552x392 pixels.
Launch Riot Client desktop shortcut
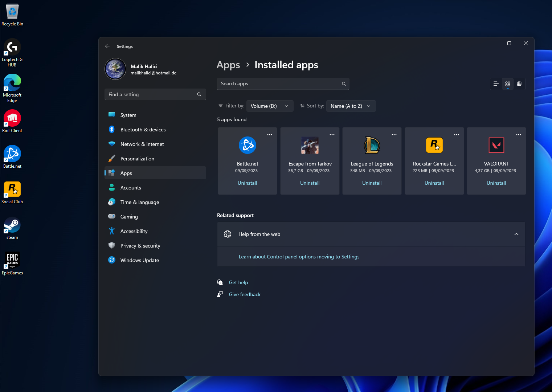[12, 121]
